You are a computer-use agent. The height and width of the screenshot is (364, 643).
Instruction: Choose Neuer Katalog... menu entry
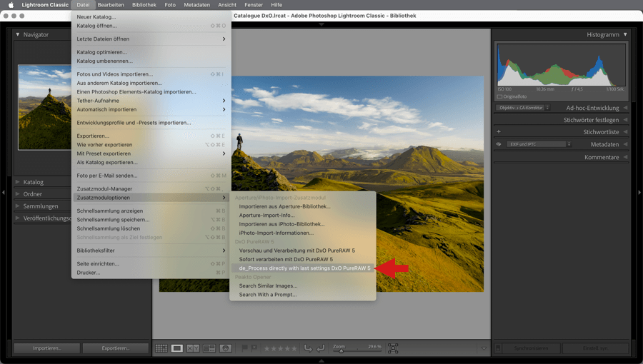(x=151, y=17)
